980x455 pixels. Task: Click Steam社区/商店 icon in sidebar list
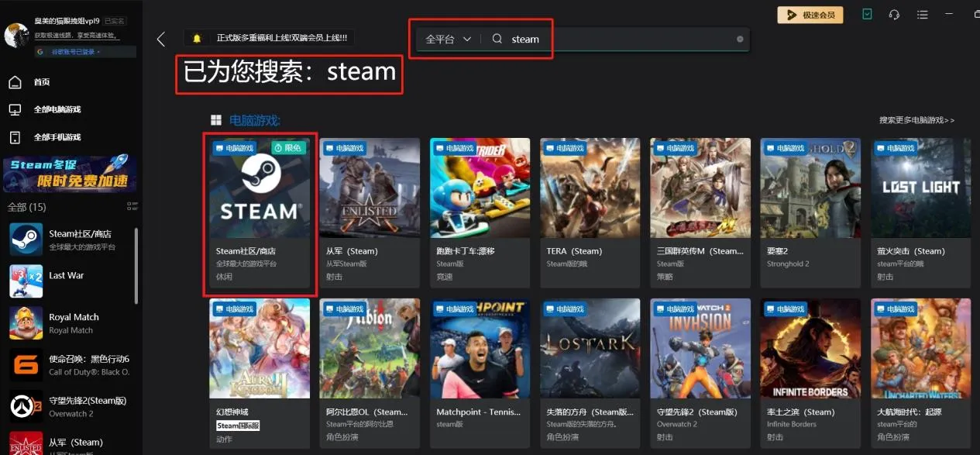coord(26,240)
